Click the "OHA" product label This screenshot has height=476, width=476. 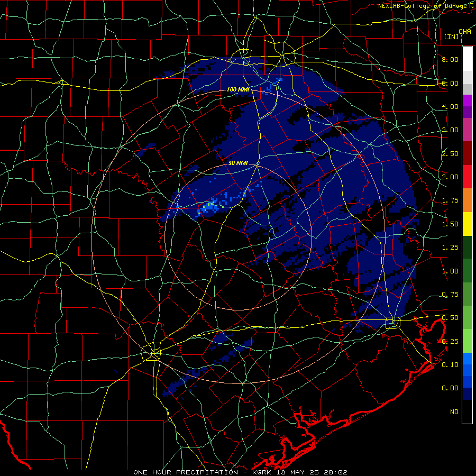(465, 32)
